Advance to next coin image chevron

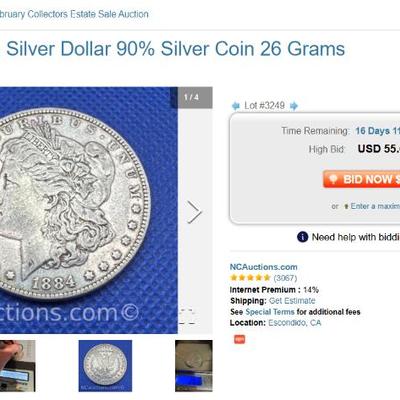point(194,212)
